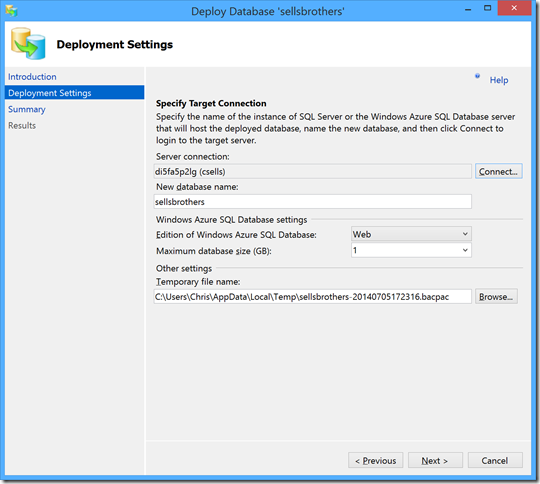Go to the Introduction page
540x484 pixels.
click(x=32, y=76)
